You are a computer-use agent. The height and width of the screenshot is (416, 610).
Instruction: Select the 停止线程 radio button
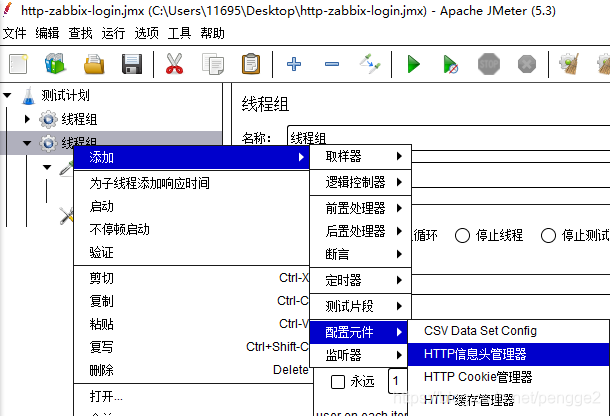pos(462,235)
